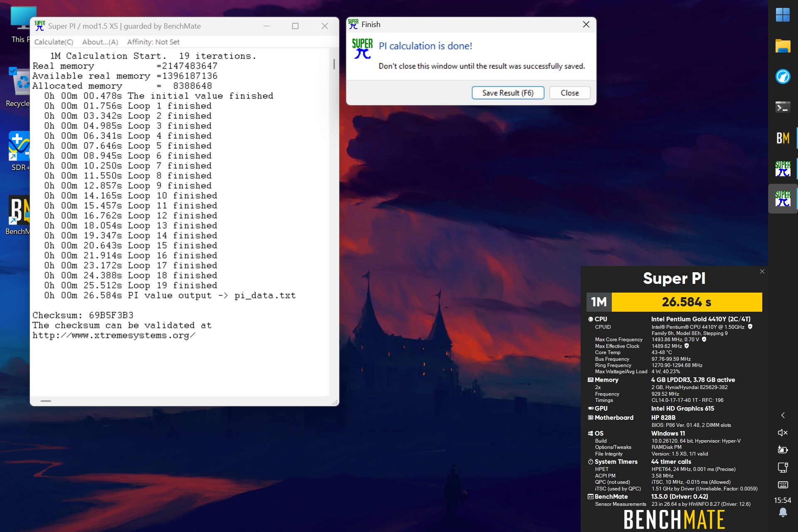The width and height of the screenshot is (798, 532).
Task: Click the 15:54 system clock
Action: [x=783, y=500]
